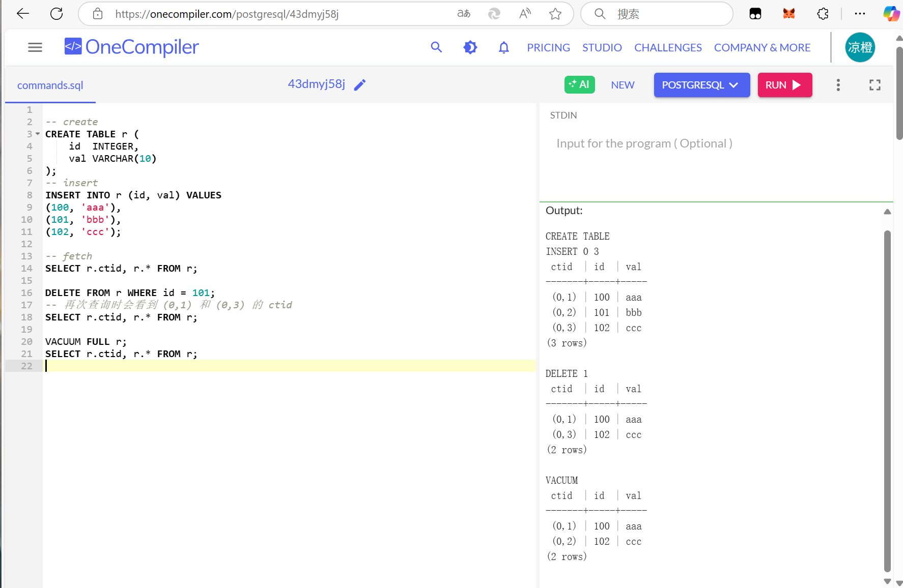The height and width of the screenshot is (588, 903).
Task: Select the commands.sql file tab
Action: (x=50, y=85)
